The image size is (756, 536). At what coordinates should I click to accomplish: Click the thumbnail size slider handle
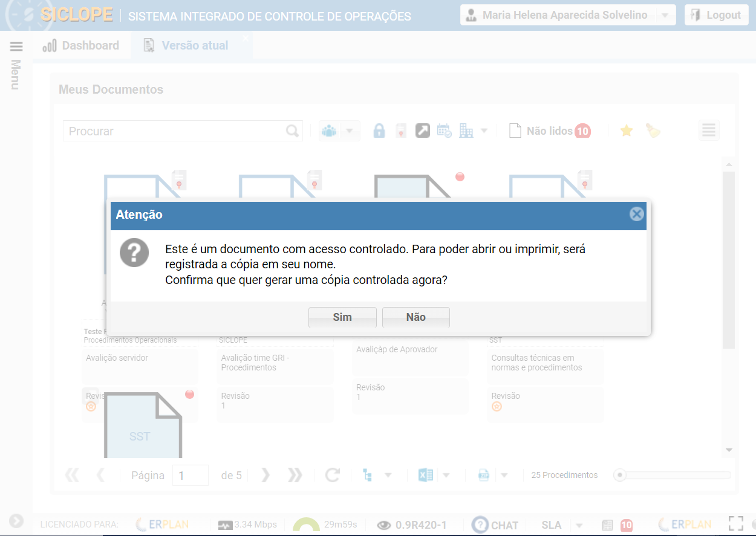(x=619, y=476)
